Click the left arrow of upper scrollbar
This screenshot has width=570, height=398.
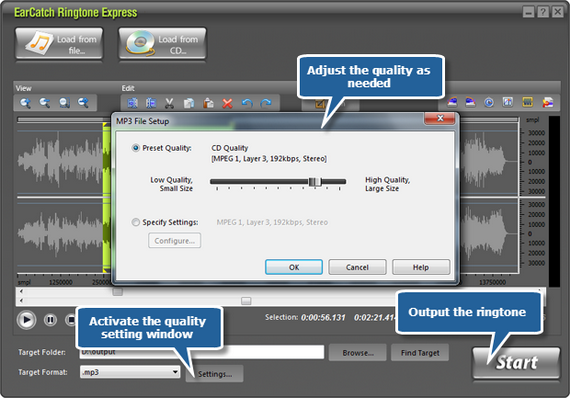(x=21, y=292)
